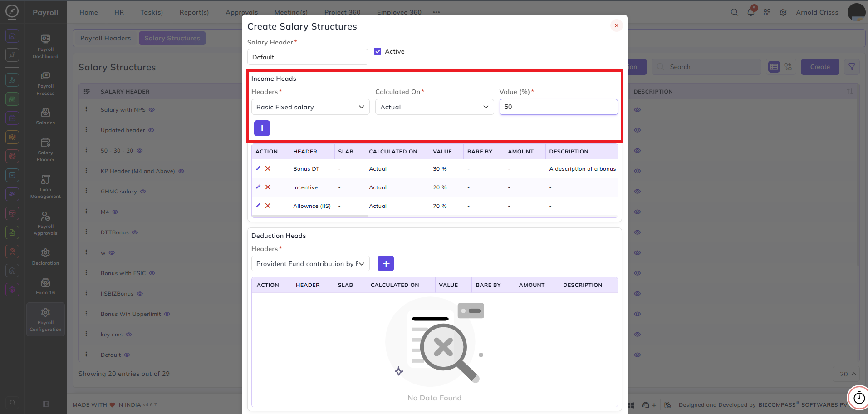
Task: Open Declaration sidebar item
Action: [45, 256]
